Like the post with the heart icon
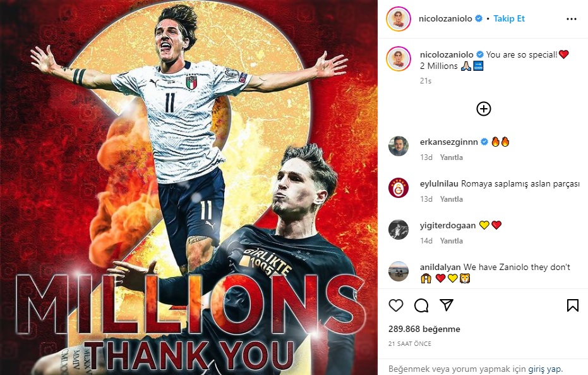588x375 pixels. [395, 305]
